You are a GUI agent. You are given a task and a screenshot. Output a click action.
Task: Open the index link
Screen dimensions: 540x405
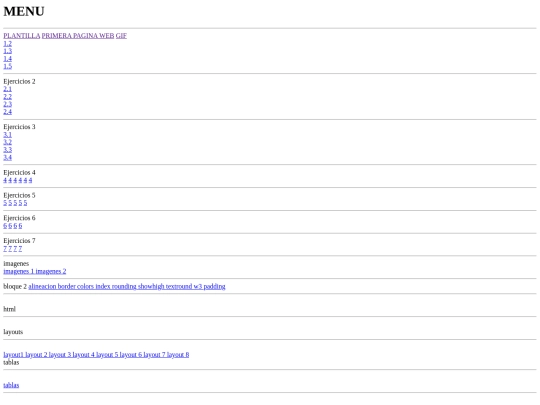point(103,287)
